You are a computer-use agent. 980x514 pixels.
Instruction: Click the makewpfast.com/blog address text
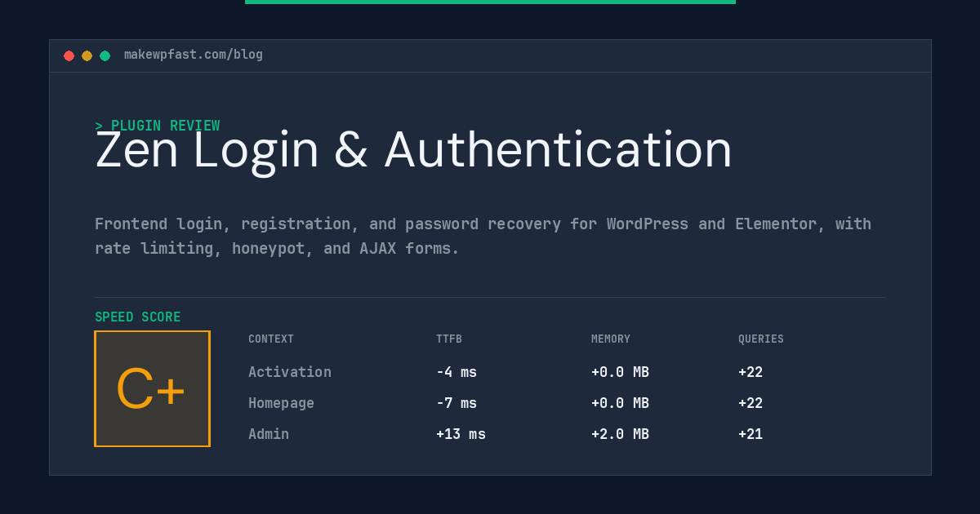point(194,55)
